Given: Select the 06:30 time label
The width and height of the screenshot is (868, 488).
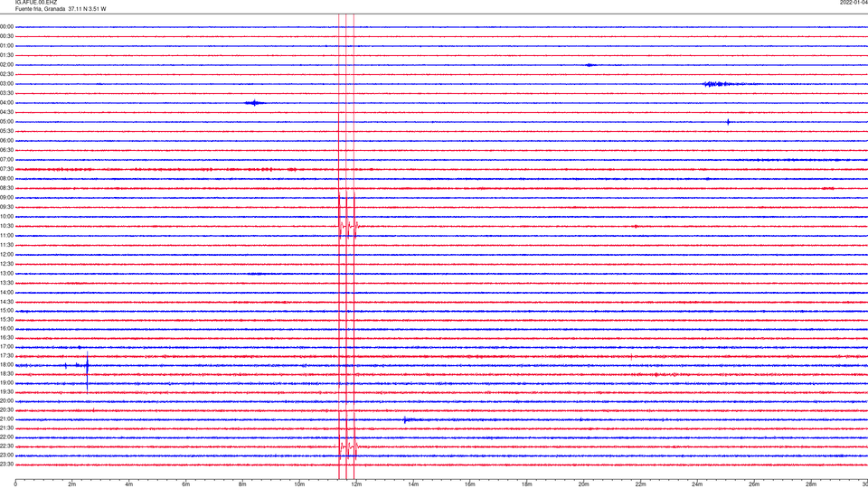Looking at the screenshot, I should (6, 151).
